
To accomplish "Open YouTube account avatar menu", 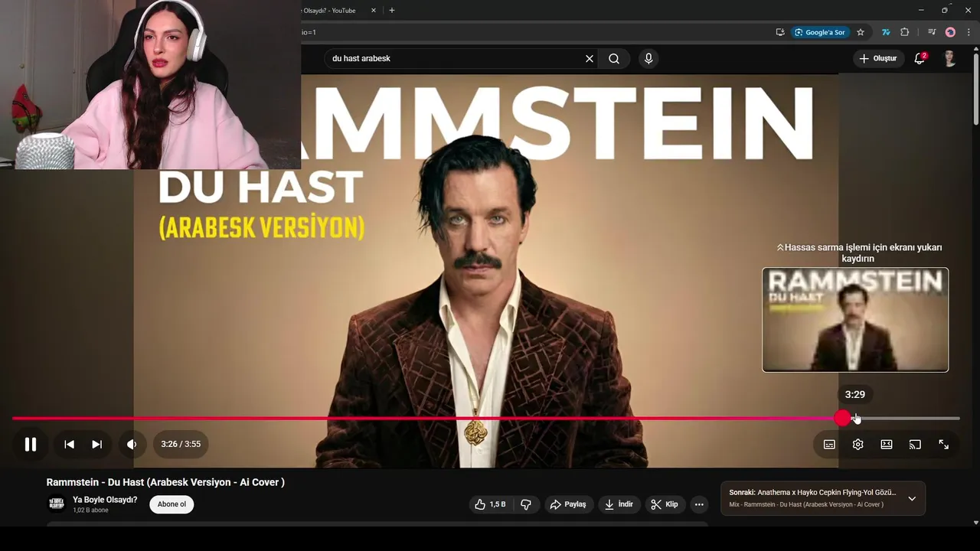I will click(x=950, y=58).
